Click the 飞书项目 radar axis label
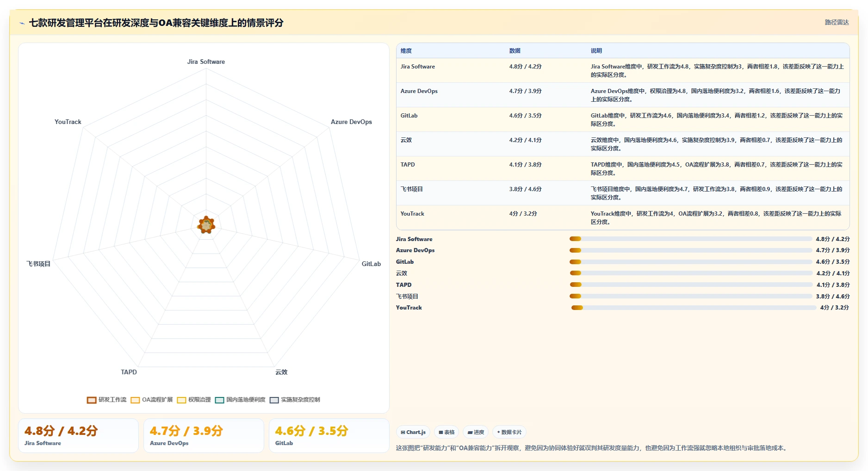 click(x=38, y=264)
